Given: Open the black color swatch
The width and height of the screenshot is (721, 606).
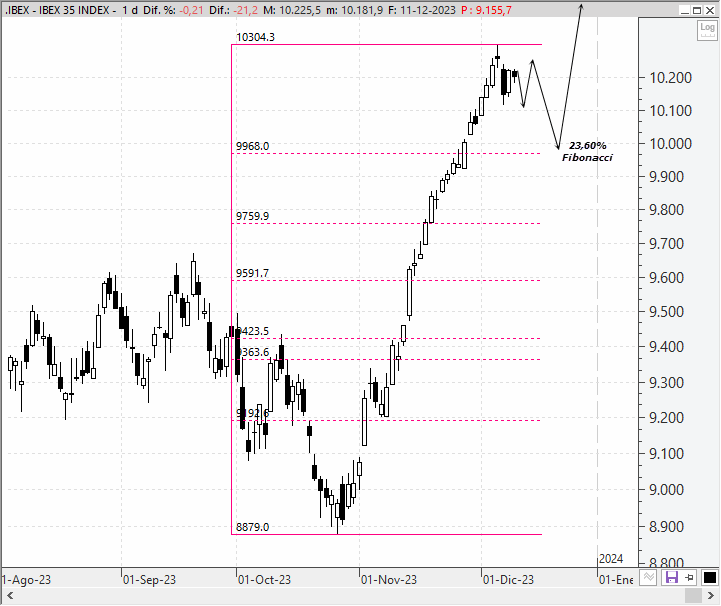Looking at the screenshot, I should (710, 577).
